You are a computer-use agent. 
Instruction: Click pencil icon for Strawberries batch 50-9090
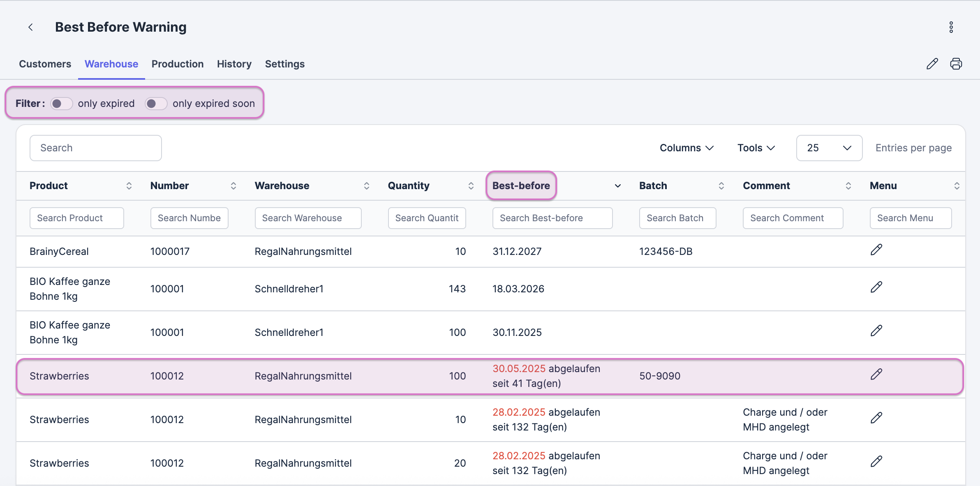(x=876, y=375)
